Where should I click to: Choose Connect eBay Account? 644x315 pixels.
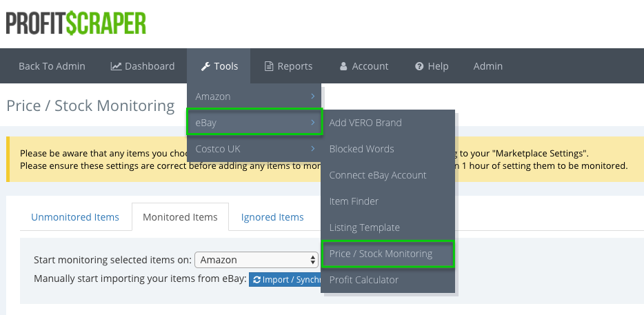(388, 175)
